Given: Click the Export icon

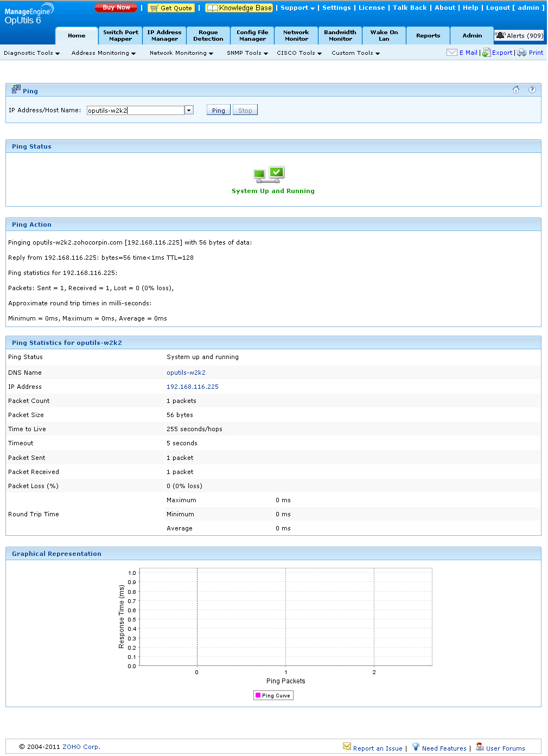Looking at the screenshot, I should pyautogui.click(x=487, y=53).
